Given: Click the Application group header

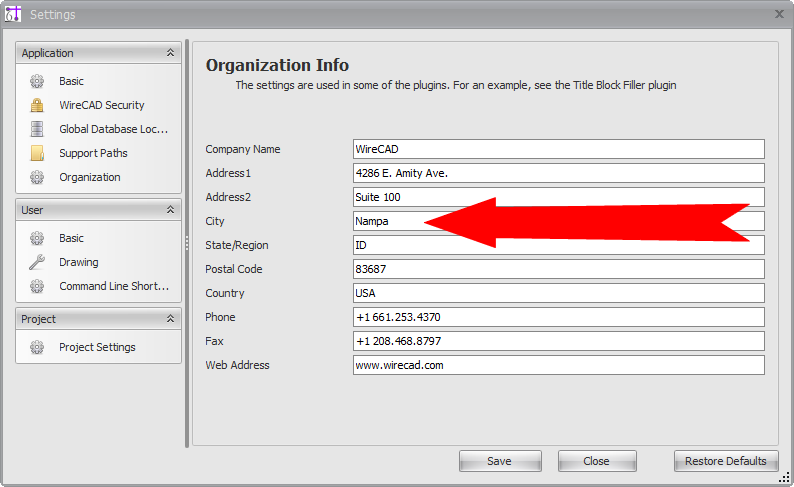Looking at the screenshot, I should pyautogui.click(x=98, y=53).
